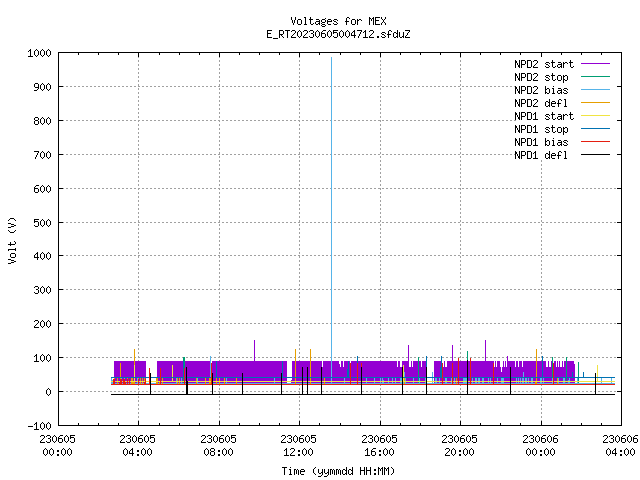Click the yellow NPD1 start legend line
This screenshot has width=640, height=480.
pos(596,116)
